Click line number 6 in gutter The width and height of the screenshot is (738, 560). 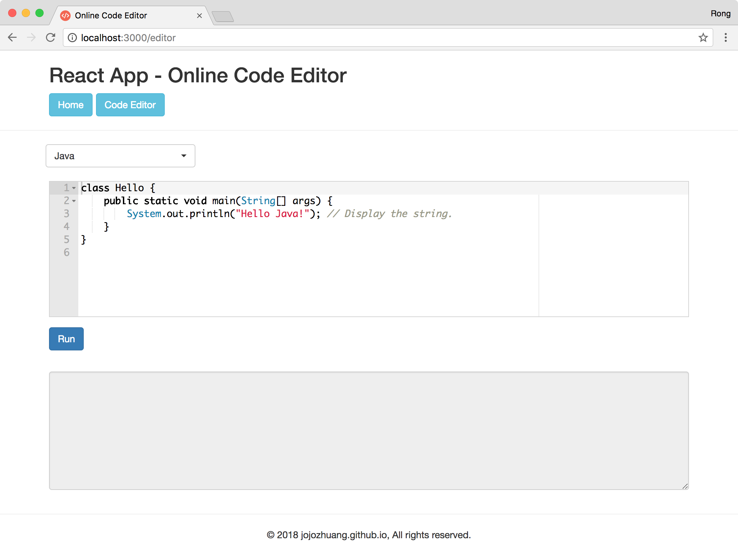pyautogui.click(x=67, y=252)
